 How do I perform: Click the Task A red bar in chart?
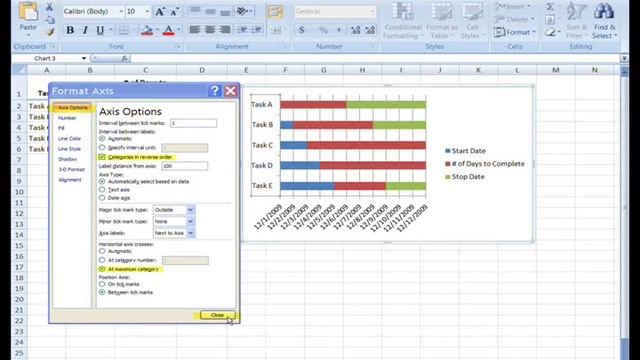click(x=313, y=105)
